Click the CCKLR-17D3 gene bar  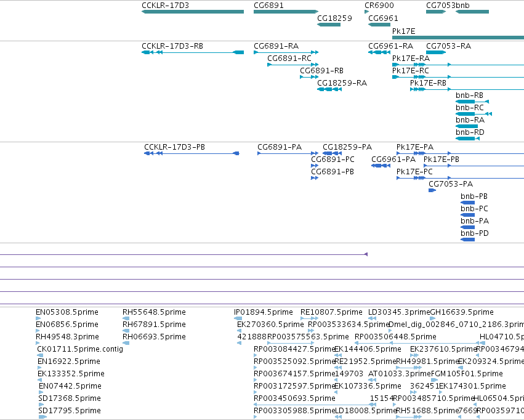point(193,12)
